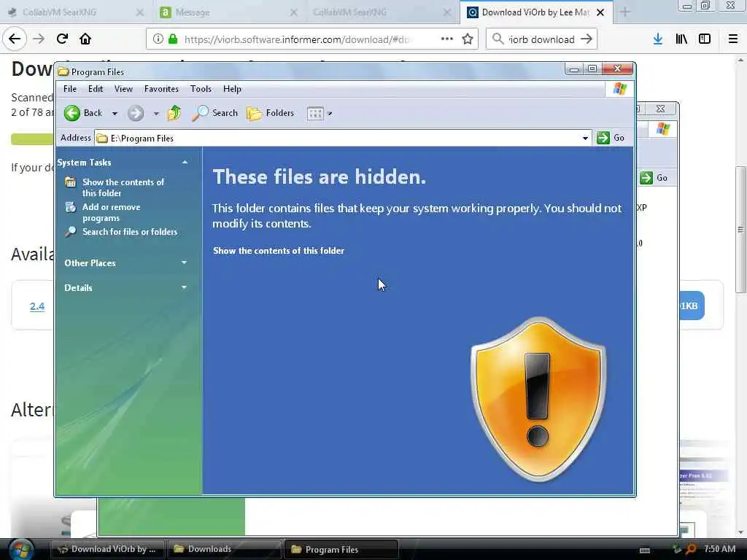747x560 pixels.
Task: Click the Firefox search box
Action: point(541,39)
